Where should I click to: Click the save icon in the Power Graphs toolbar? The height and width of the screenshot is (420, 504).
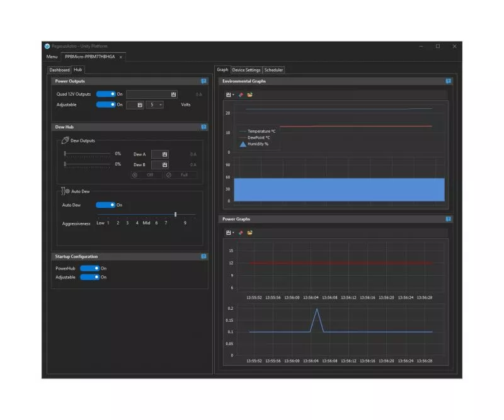click(x=228, y=232)
